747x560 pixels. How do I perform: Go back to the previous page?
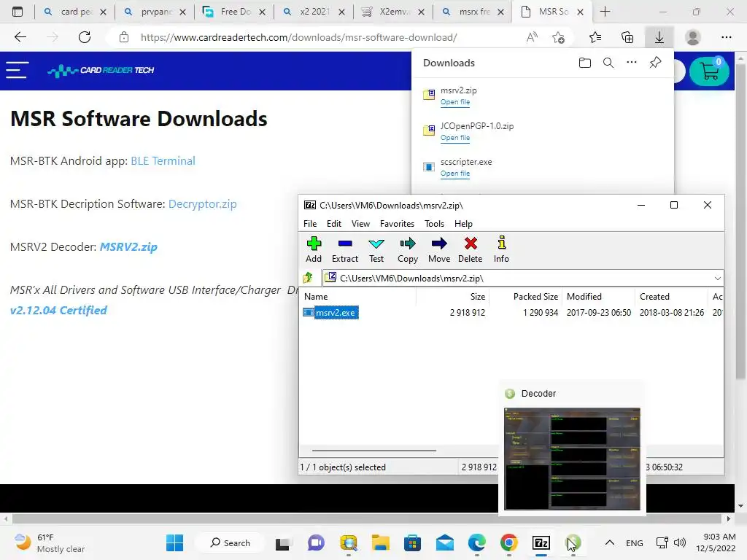coord(20,37)
